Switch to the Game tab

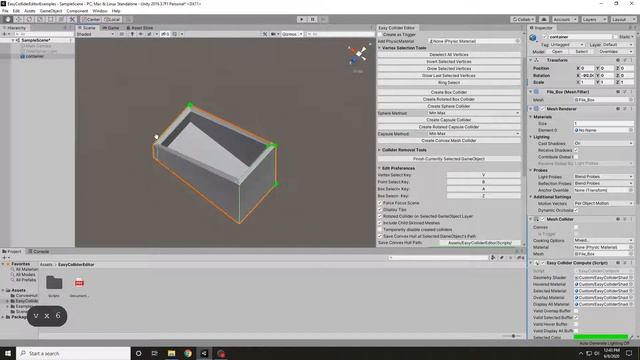[x=111, y=28]
